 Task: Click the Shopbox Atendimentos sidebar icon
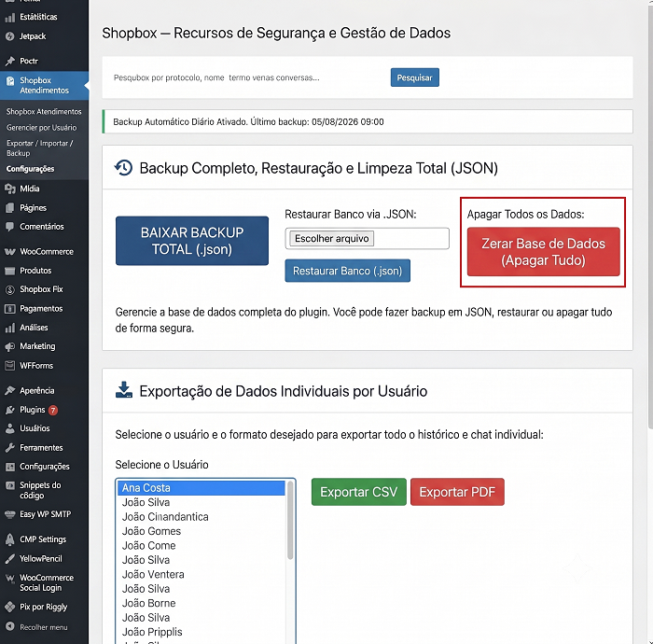pos(10,81)
